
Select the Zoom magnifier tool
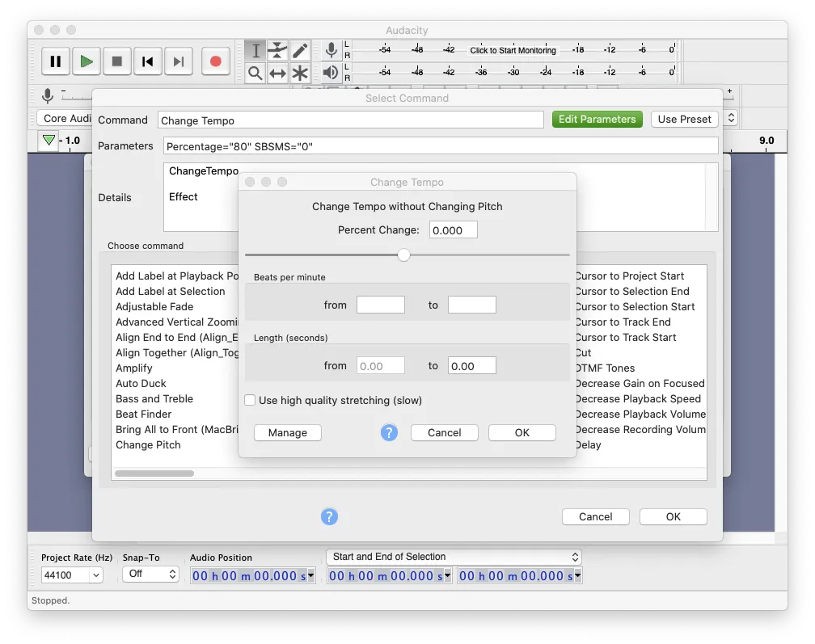tap(255, 74)
